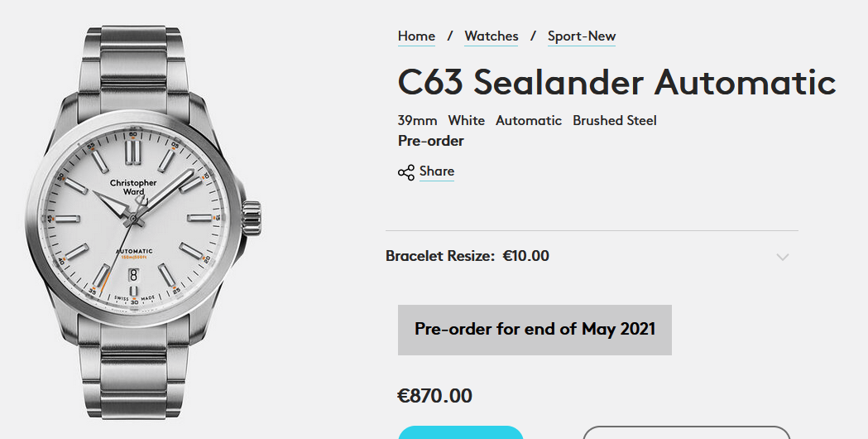The height and width of the screenshot is (439, 868).
Task: Click the Automatic movement label under title
Action: (529, 121)
